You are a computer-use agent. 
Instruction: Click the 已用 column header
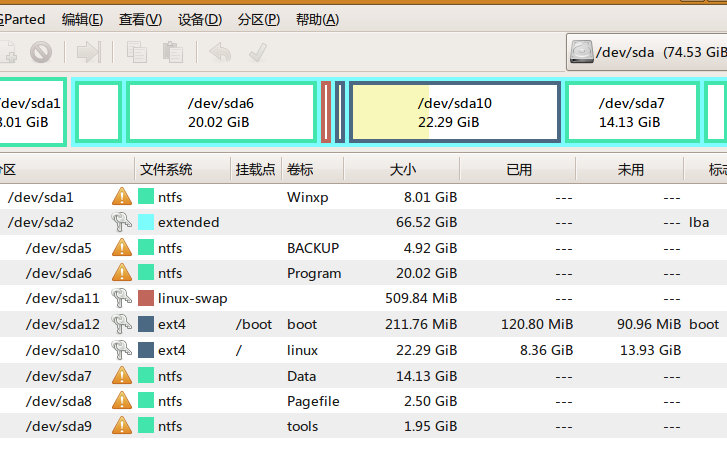518,169
